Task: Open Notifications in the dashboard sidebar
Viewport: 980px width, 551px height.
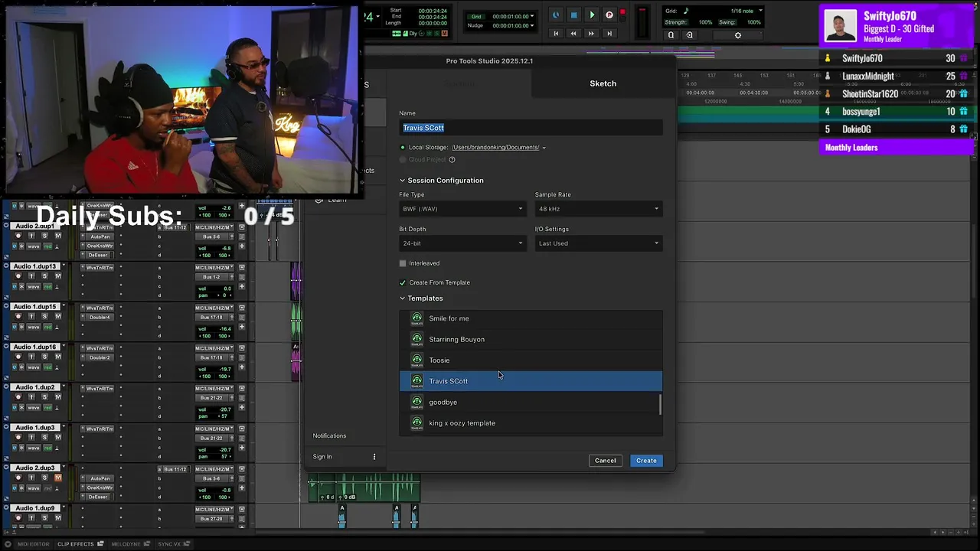Action: pos(329,435)
